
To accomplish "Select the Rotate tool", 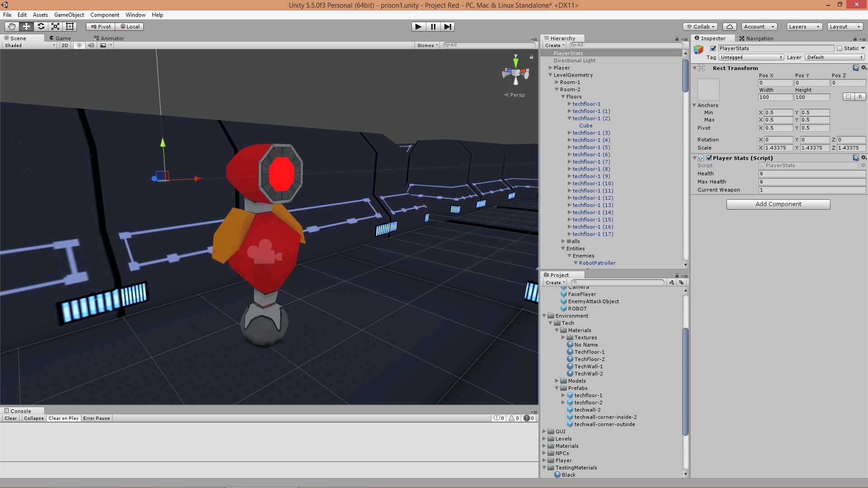I will tap(41, 27).
